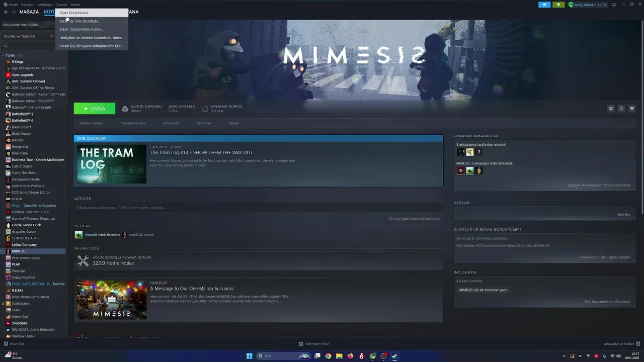Click the Lethal Company game icon
Viewport: 644px width, 362px height.
(8, 245)
